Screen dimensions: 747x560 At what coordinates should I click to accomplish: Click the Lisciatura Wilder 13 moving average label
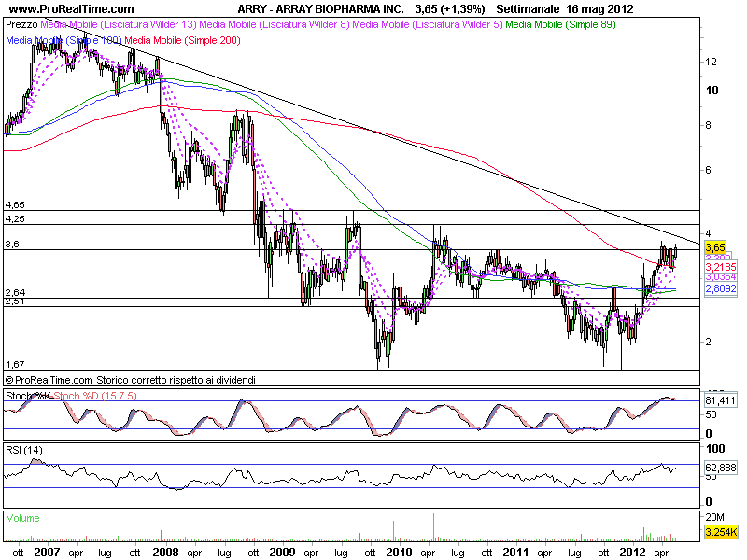click(119, 24)
